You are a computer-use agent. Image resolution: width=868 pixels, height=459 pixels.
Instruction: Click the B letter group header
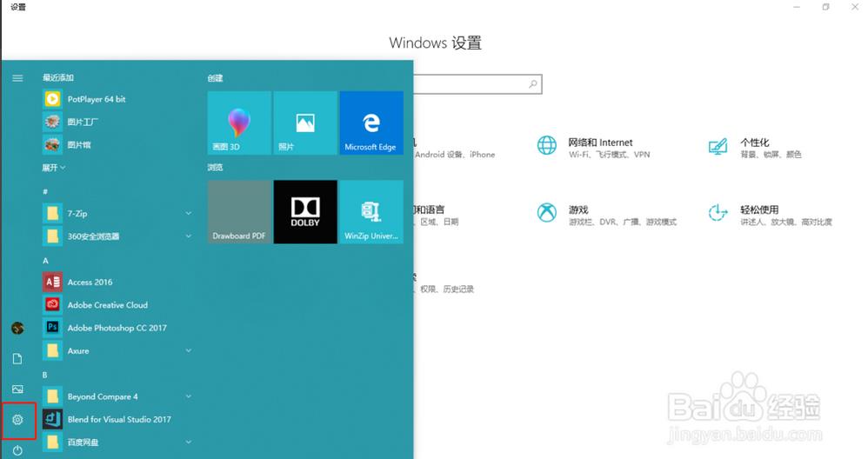(x=45, y=375)
